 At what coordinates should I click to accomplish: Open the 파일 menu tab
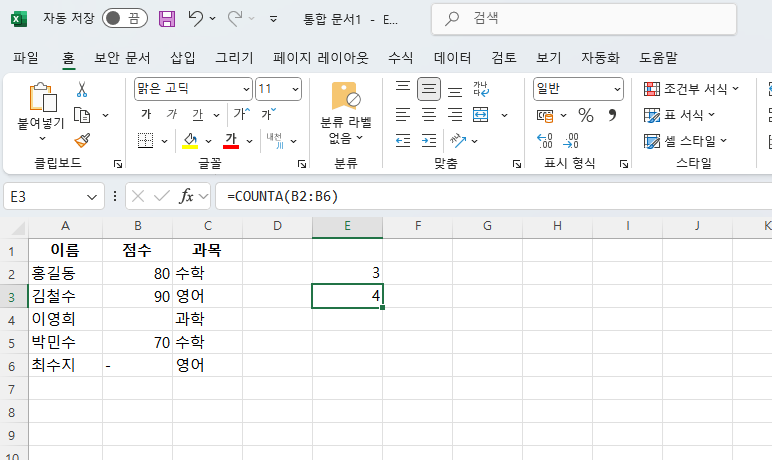(26, 58)
